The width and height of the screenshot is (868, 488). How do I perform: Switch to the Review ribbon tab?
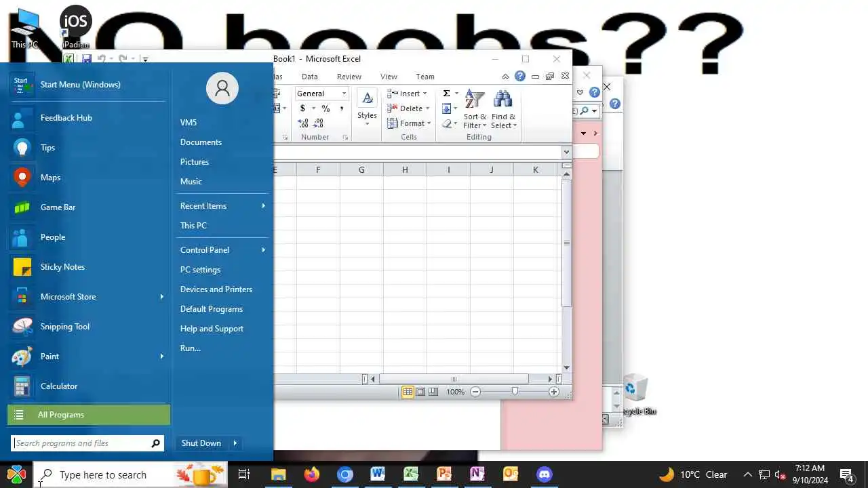(x=349, y=77)
